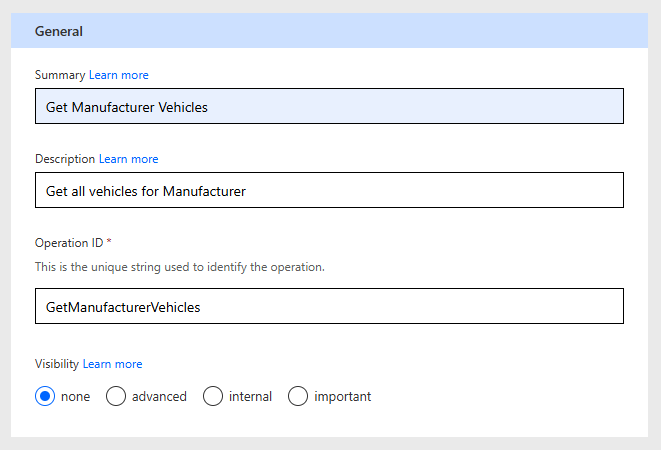
Task: Click the word none beside its radio
Action: point(75,397)
